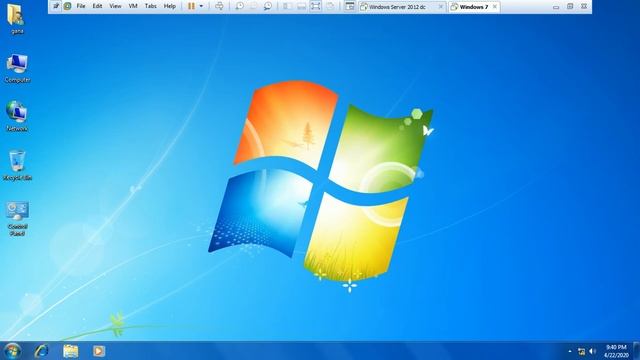Viewport: 640px width, 360px height.
Task: Open the Windows Start menu orb
Action: (x=12, y=351)
